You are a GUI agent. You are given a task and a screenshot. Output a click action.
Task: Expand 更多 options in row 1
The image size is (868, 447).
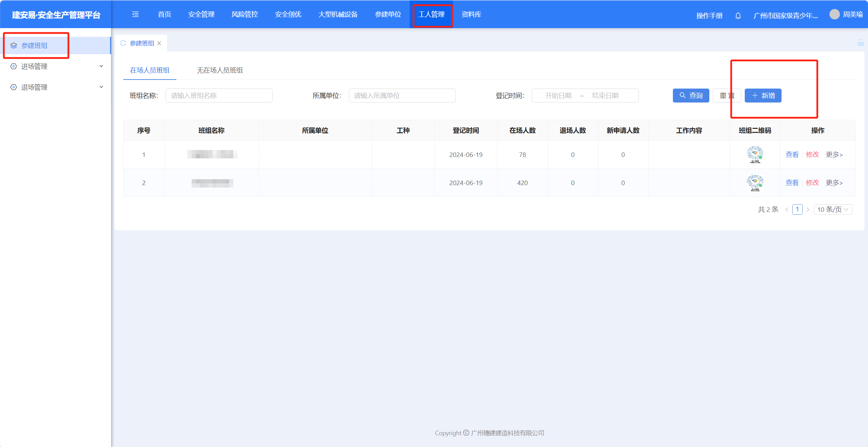[x=834, y=155]
